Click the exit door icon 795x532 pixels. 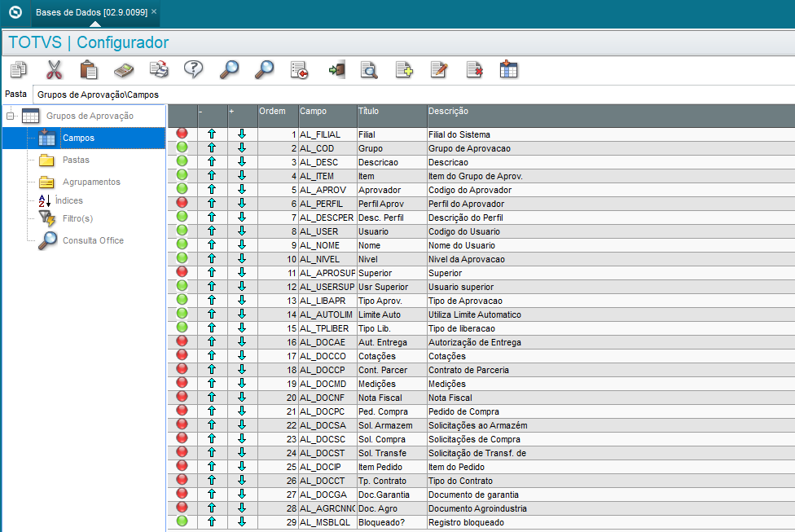tap(336, 69)
